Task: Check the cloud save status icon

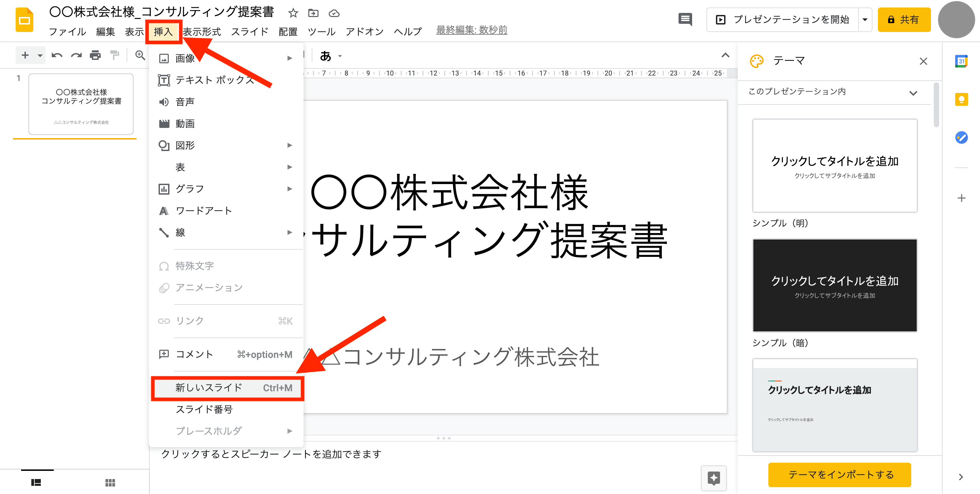Action: click(334, 13)
